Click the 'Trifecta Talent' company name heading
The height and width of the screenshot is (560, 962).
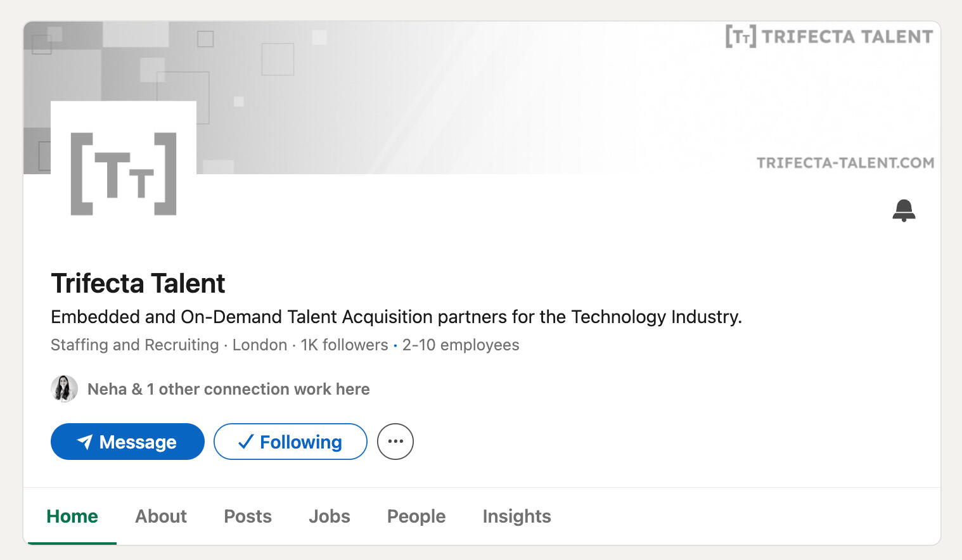(138, 283)
